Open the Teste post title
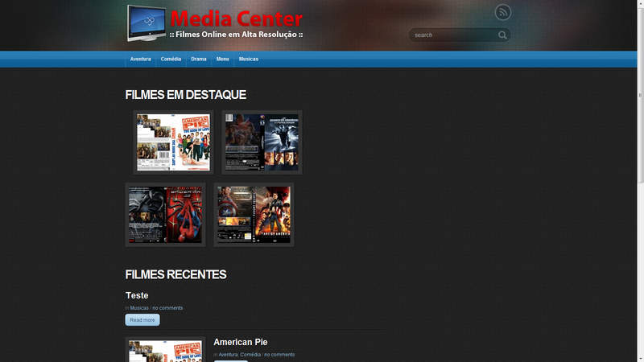Image resolution: width=644 pixels, height=362 pixels. 137,295
